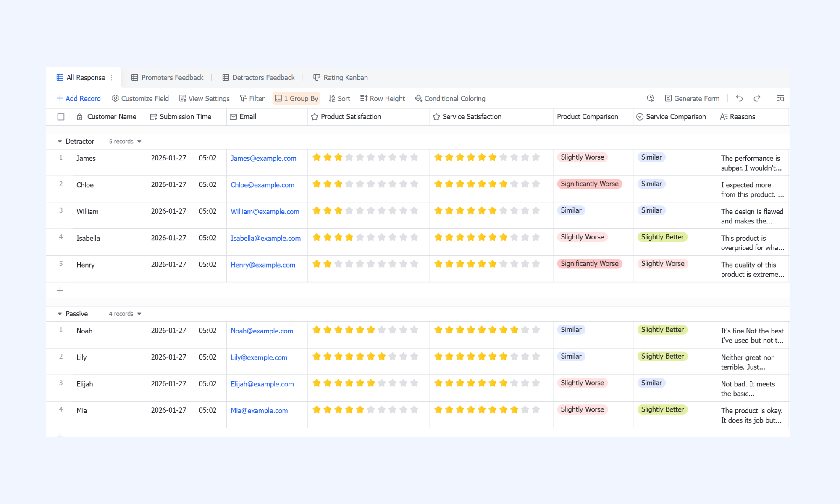The image size is (840, 504).
Task: Set James's Product Satisfaction to five stars
Action: (x=360, y=157)
